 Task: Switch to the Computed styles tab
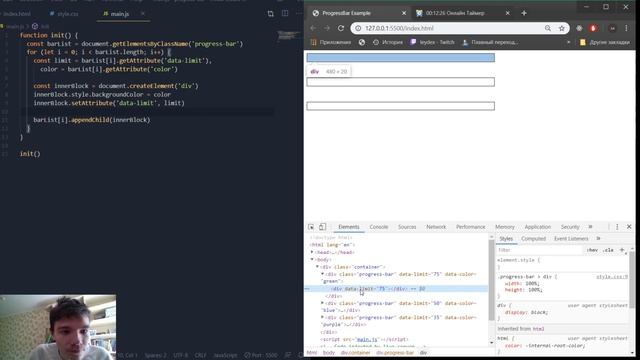coord(533,238)
